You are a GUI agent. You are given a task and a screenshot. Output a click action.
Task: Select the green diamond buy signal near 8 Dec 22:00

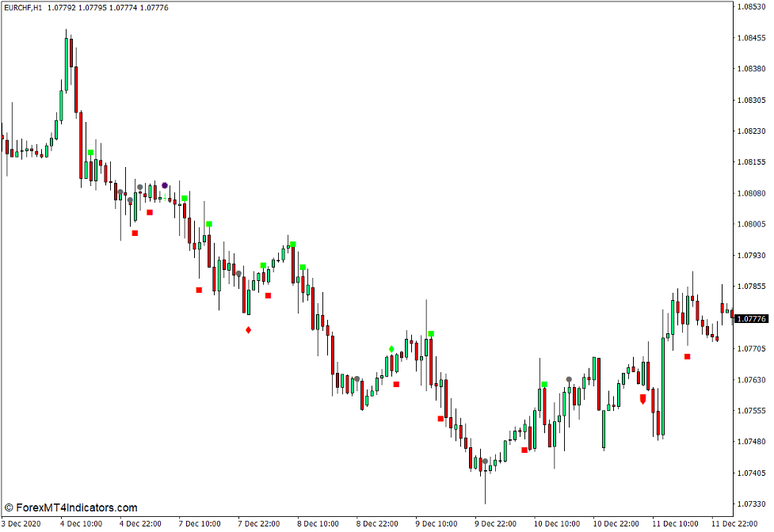pos(391,349)
